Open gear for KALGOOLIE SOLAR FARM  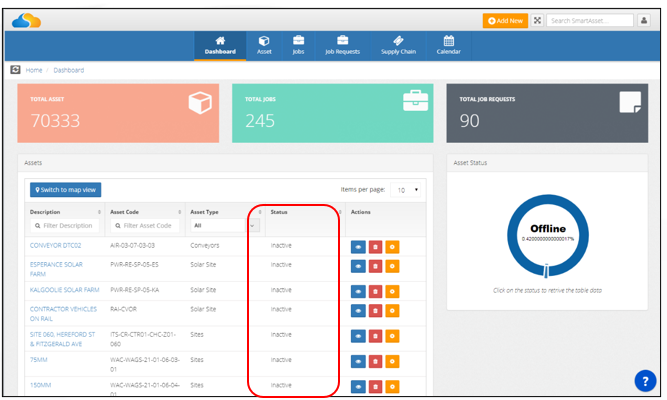392,291
